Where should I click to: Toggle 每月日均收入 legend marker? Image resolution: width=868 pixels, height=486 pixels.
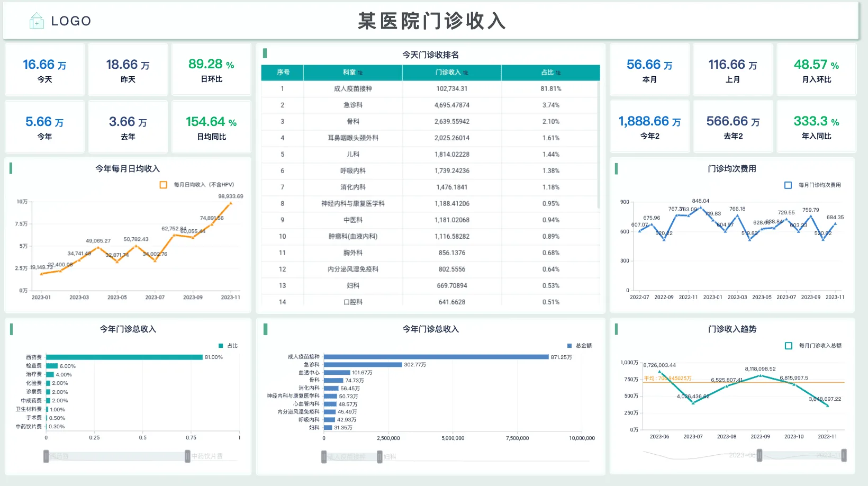coord(164,185)
